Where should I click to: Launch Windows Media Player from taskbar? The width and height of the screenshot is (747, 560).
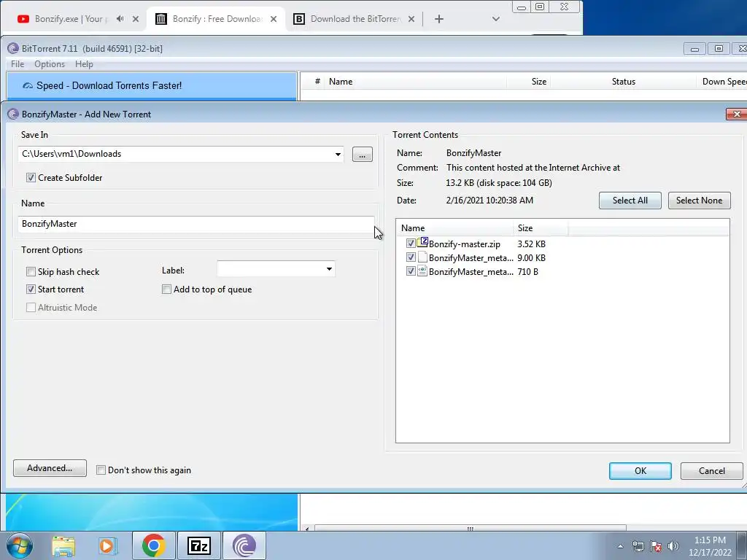coord(108,545)
